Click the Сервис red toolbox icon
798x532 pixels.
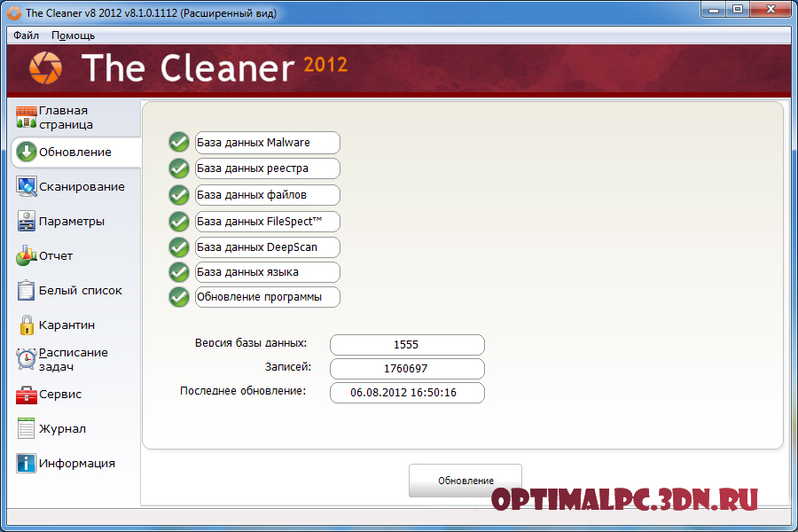point(27,395)
